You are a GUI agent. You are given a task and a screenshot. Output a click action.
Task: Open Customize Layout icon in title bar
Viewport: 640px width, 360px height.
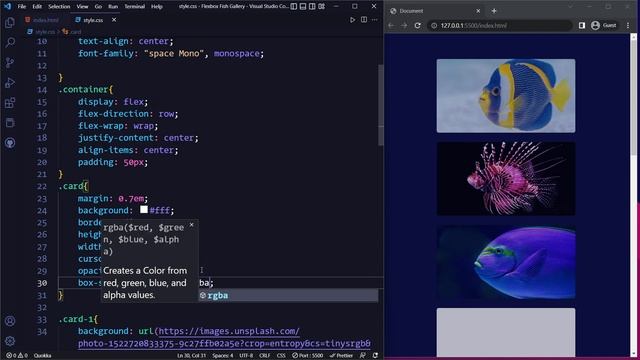pos(322,7)
